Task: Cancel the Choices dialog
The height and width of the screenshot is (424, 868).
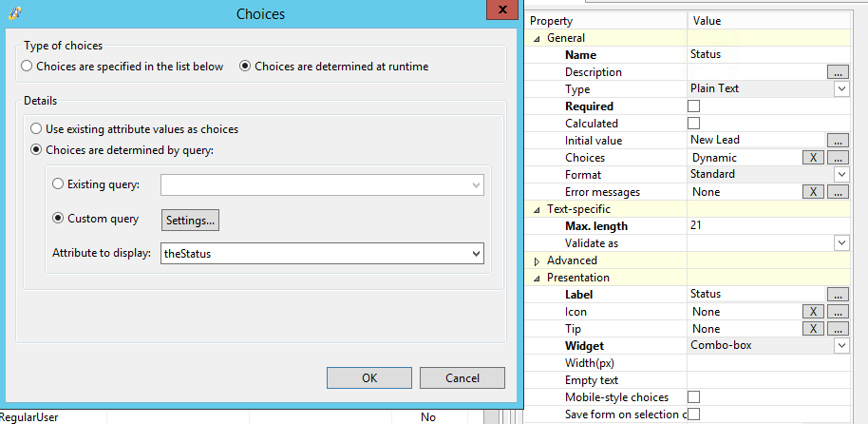Action: point(462,378)
